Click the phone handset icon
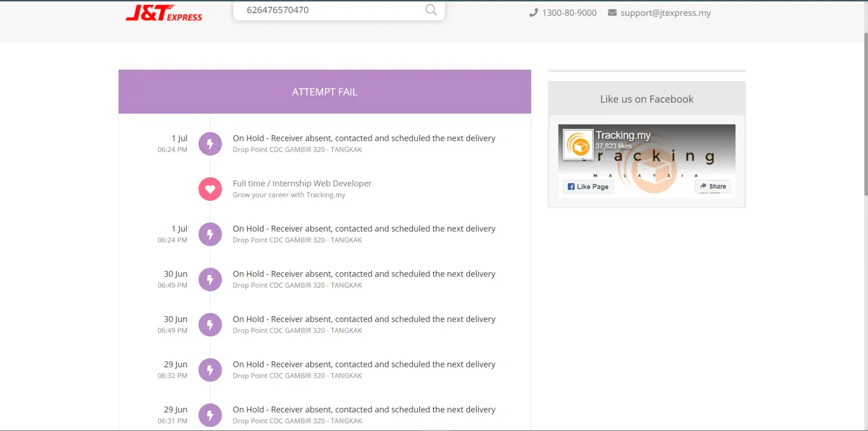This screenshot has width=868, height=431. [x=533, y=13]
